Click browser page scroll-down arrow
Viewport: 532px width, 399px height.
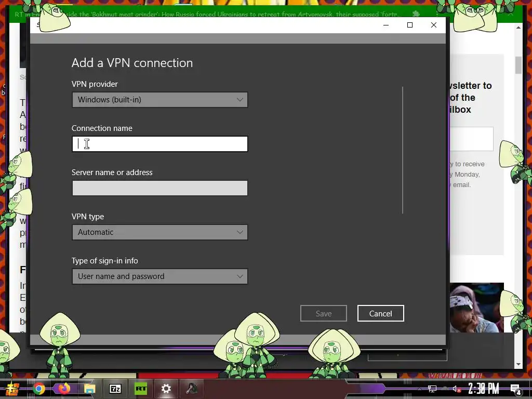[x=518, y=364]
